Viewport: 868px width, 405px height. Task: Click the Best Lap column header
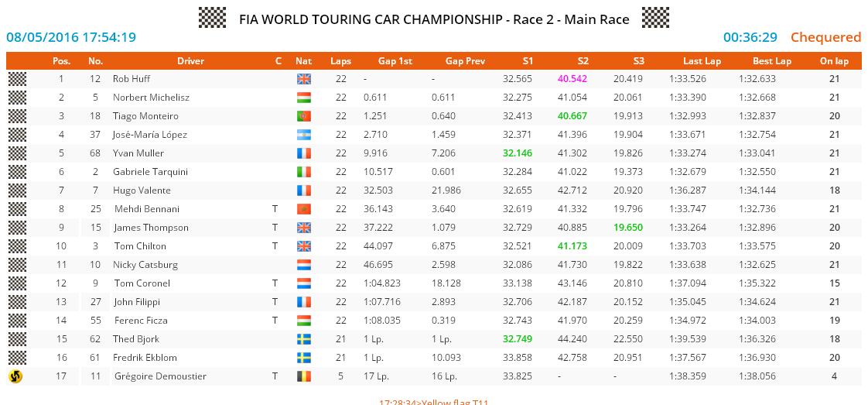click(x=771, y=61)
